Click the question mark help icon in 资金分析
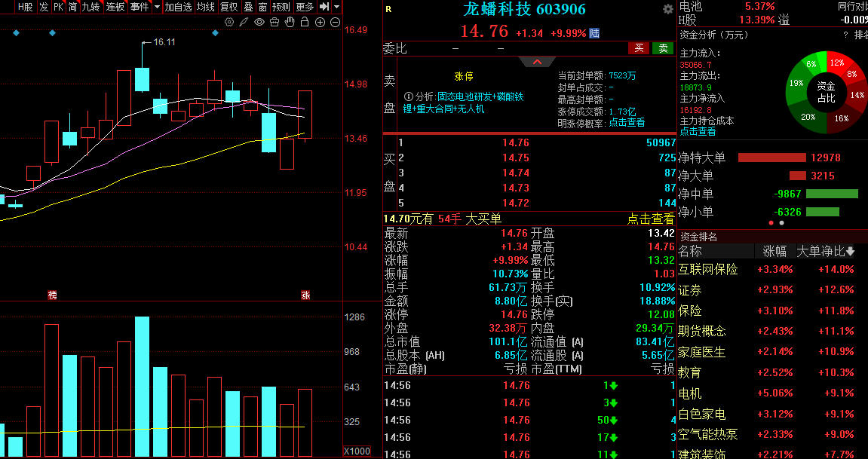The width and height of the screenshot is (868, 459). [x=845, y=35]
